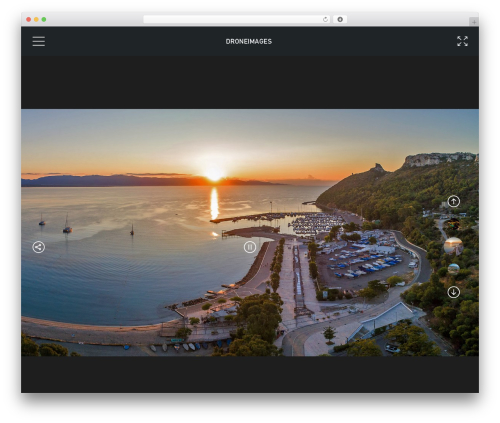Select the top dark round thumbnail
This screenshot has width=500, height=423.
tap(453, 224)
